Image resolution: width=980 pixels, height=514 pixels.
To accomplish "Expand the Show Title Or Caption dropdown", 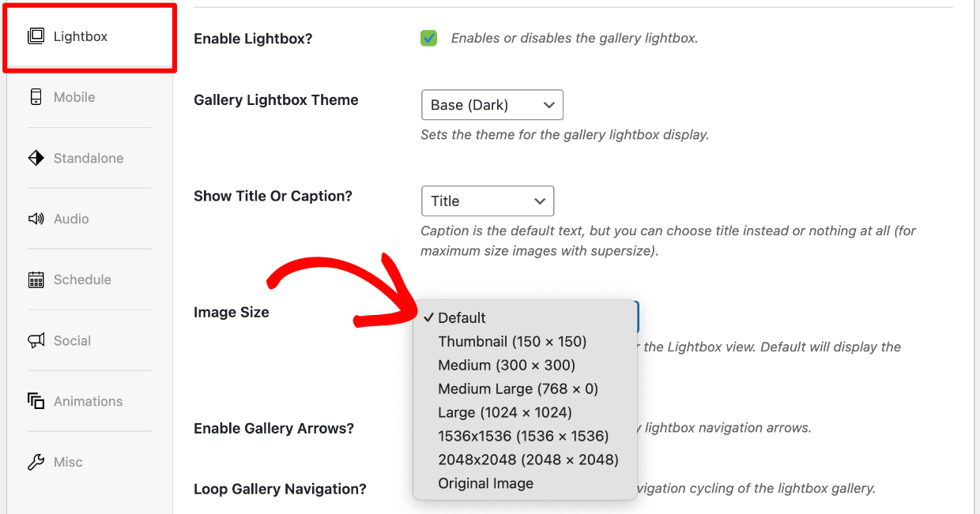I will tap(488, 201).
